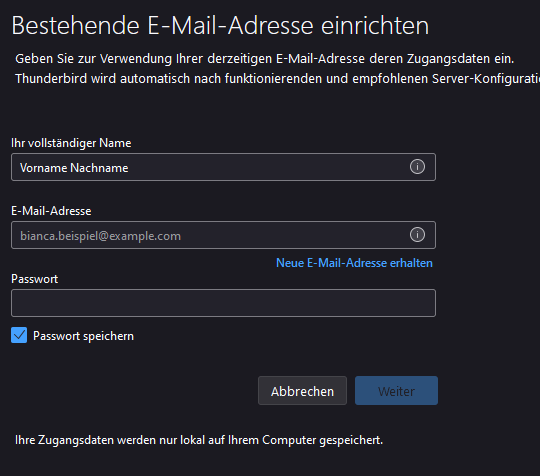The image size is (540, 476).
Task: Click the Bestehende E-Mail-Adresse einrichten heading
Action: 220,25
